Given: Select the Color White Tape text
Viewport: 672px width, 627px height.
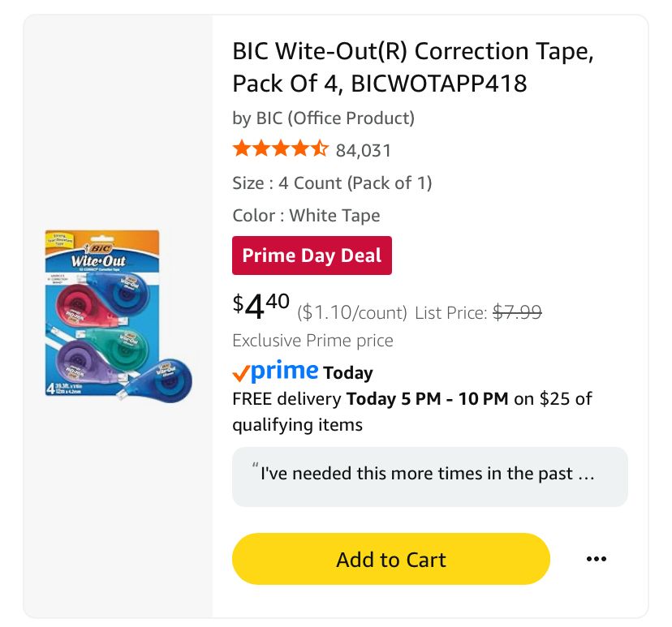Looking at the screenshot, I should point(306,216).
